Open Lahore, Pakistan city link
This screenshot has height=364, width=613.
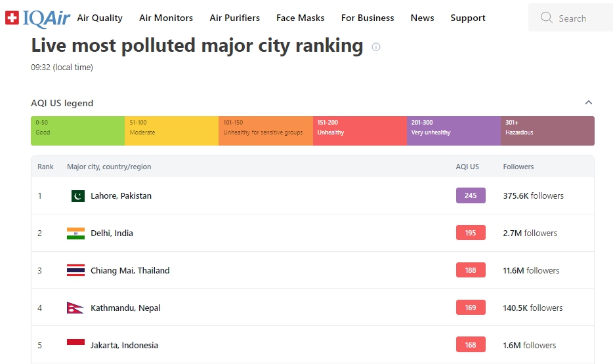coord(121,195)
